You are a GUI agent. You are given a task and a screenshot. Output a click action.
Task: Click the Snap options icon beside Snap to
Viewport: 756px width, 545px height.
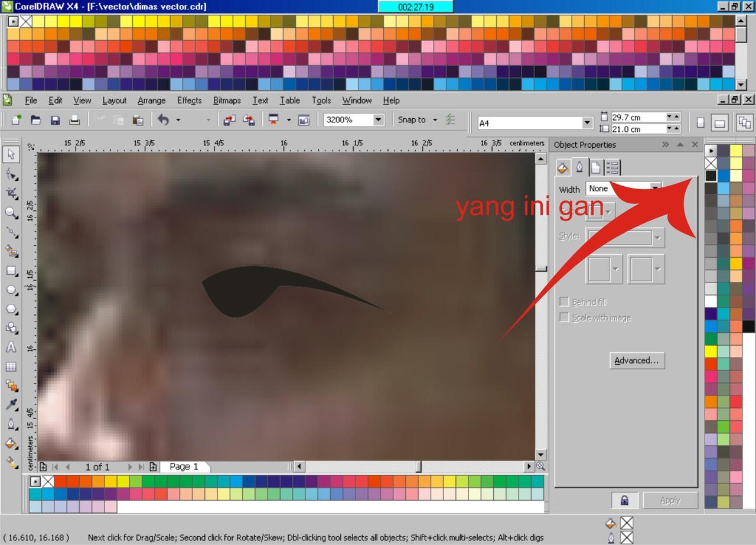[450, 120]
